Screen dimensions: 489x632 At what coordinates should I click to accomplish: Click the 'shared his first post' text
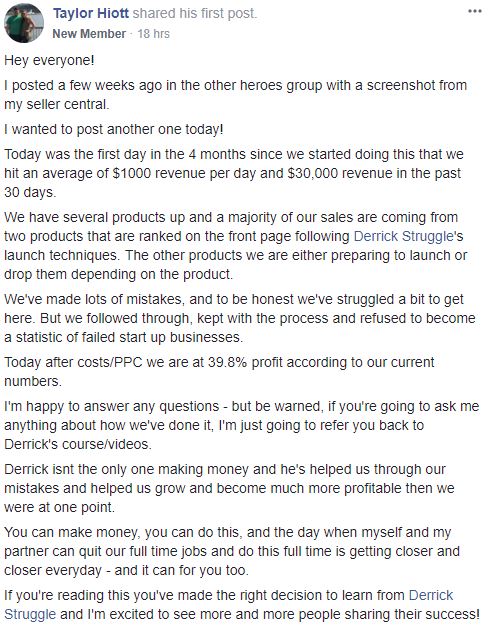[195, 14]
